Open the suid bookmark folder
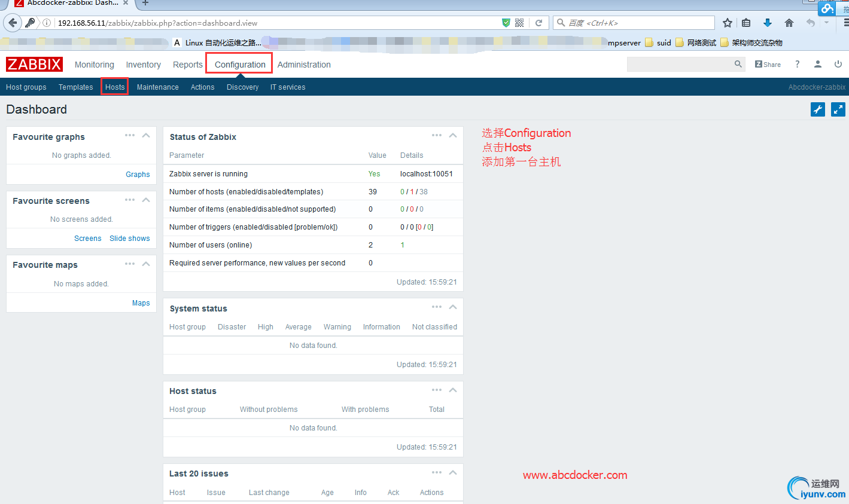 658,43
